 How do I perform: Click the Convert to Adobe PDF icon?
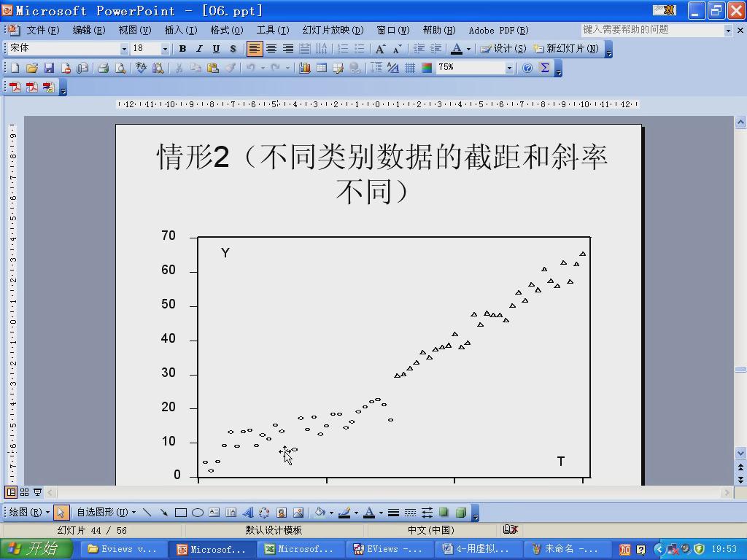(x=15, y=87)
